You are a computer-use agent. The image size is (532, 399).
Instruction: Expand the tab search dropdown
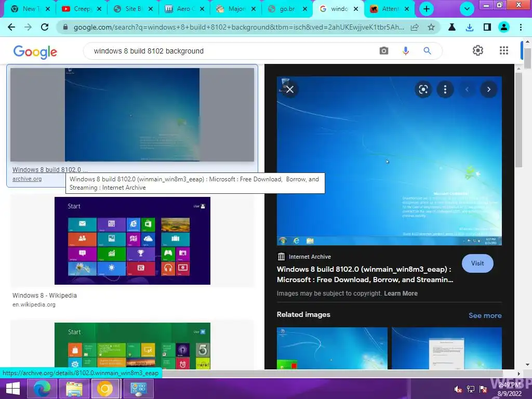(x=467, y=9)
